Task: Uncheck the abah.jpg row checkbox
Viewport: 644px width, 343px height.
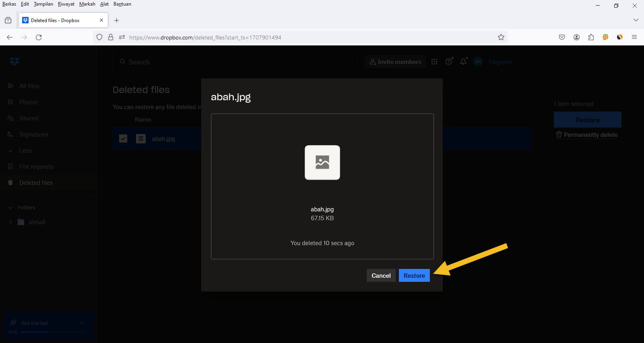Action: point(123,138)
